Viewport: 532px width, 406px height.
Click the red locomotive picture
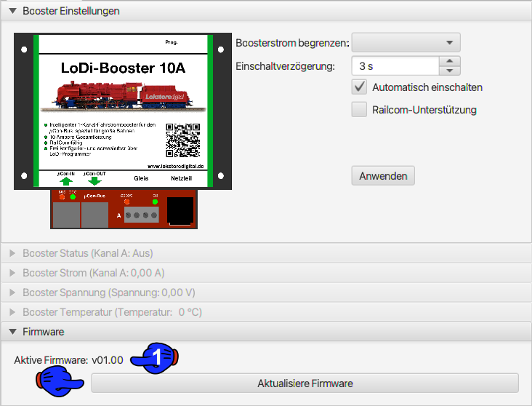(123, 96)
